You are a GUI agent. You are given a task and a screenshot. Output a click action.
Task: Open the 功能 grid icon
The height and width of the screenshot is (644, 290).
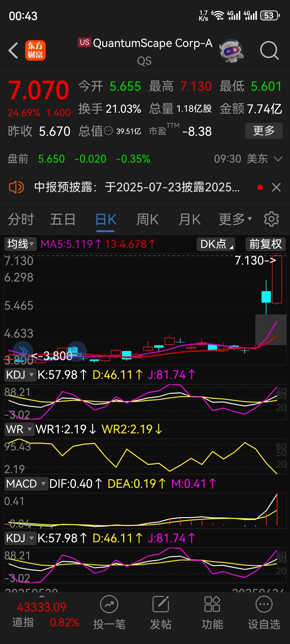tap(212, 604)
